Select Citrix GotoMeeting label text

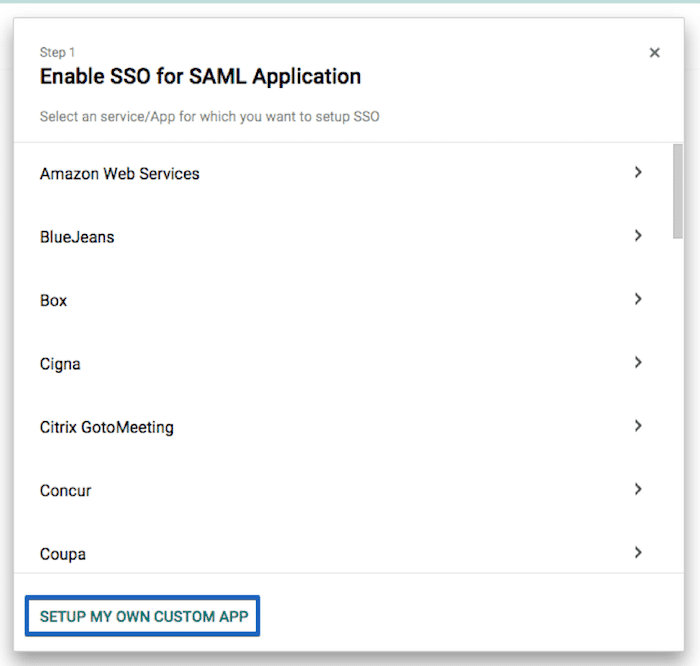pyautogui.click(x=107, y=427)
